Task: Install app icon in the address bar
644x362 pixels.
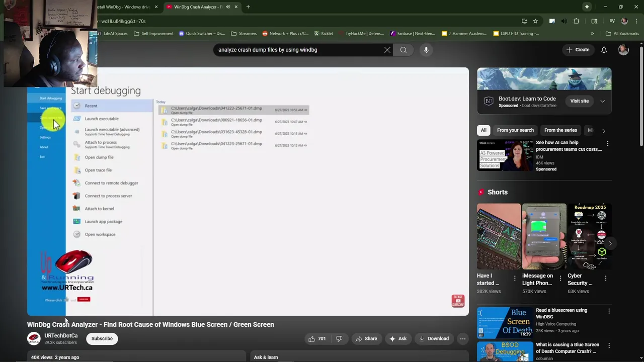Action: click(x=524, y=21)
